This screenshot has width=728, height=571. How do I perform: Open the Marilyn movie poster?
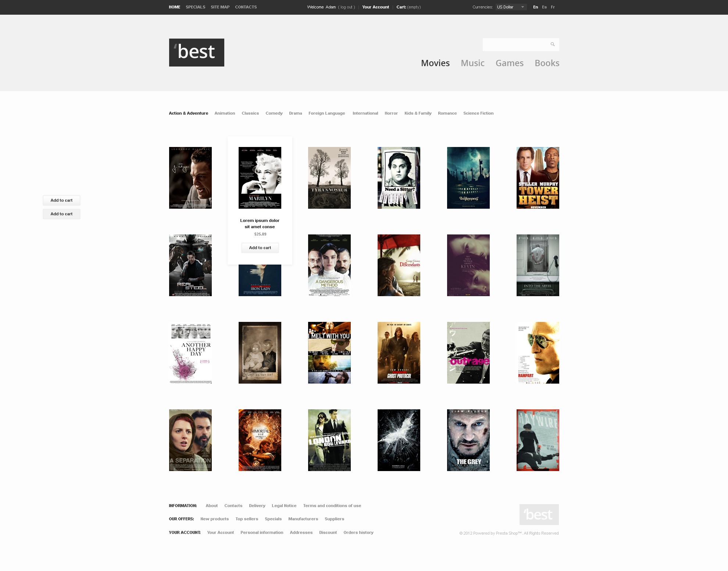(260, 178)
